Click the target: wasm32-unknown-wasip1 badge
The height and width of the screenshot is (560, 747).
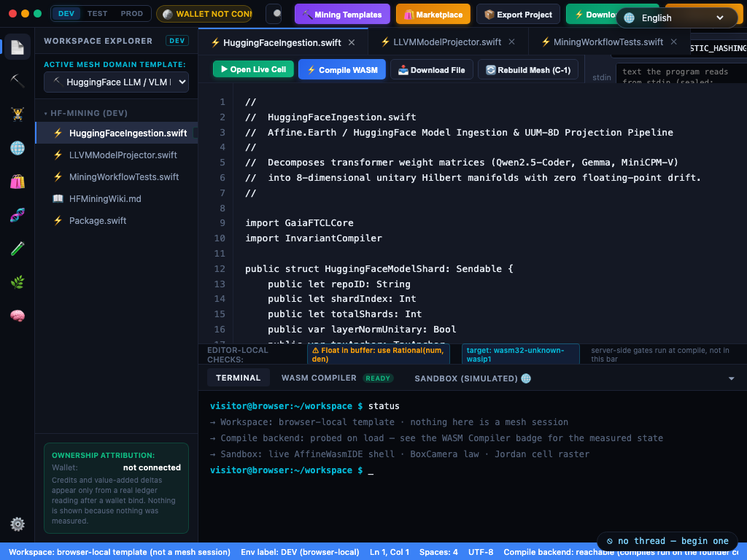pyautogui.click(x=521, y=354)
